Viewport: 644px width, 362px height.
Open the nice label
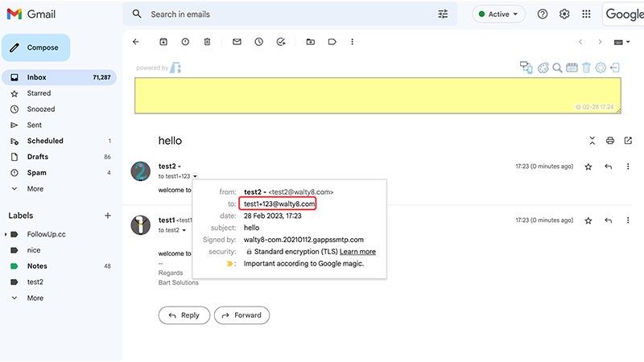34,250
